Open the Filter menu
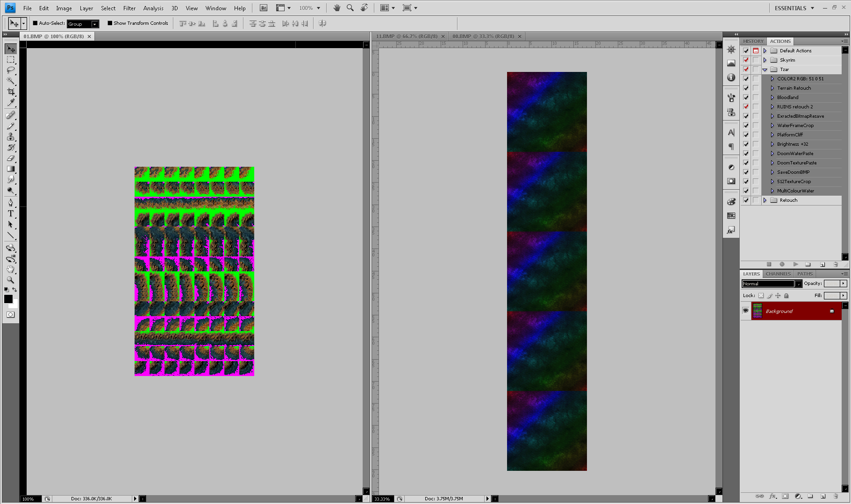 click(129, 8)
